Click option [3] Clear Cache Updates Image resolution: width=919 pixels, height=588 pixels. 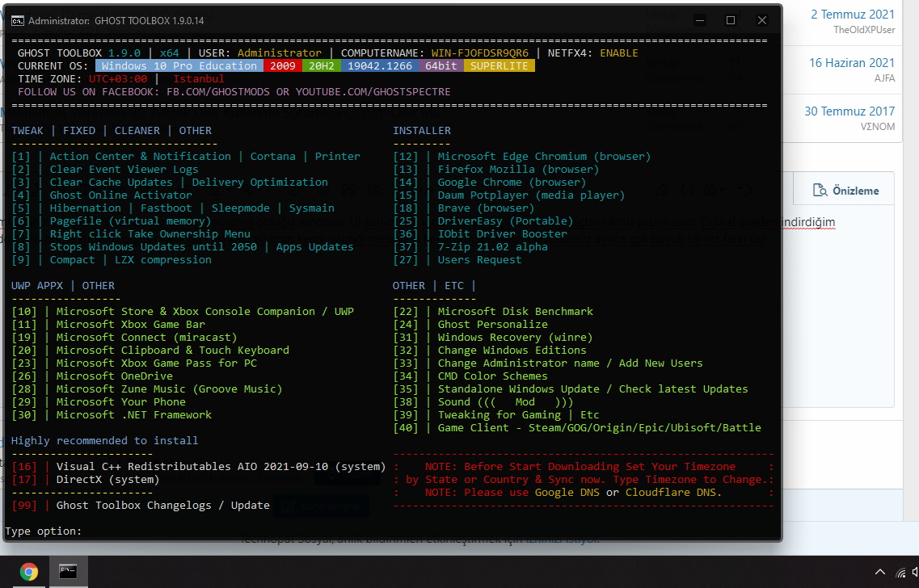(x=170, y=183)
